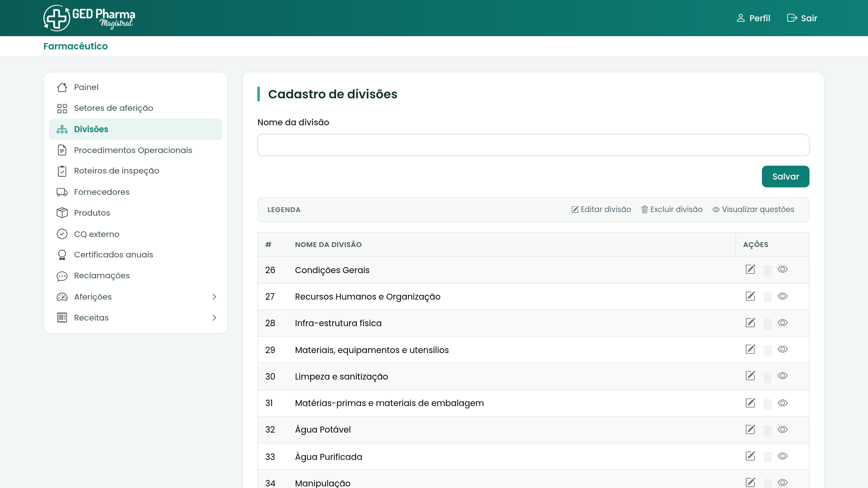Click the GED Pharma Magistral logo
Screen dimensions: 868x488
point(89,18)
